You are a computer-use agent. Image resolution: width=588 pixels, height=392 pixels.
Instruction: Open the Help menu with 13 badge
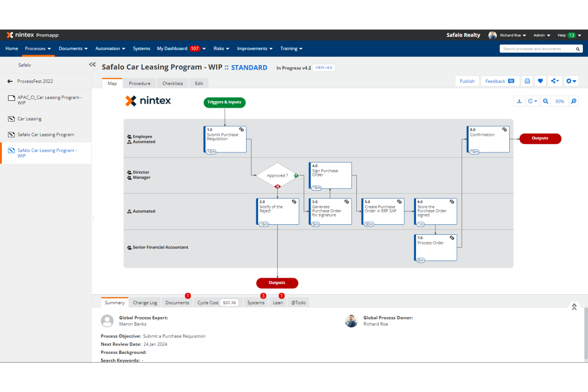coord(569,35)
